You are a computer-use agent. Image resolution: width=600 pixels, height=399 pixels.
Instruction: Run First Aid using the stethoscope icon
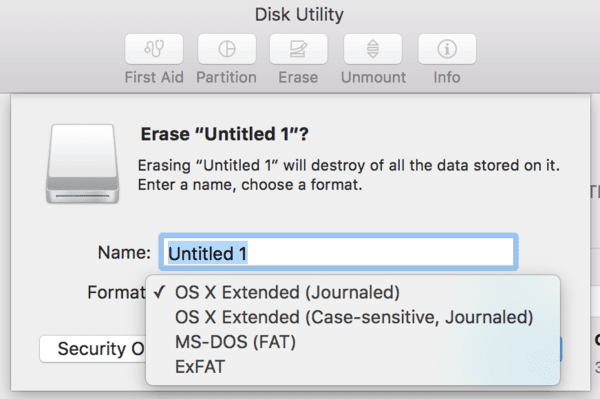(x=154, y=49)
